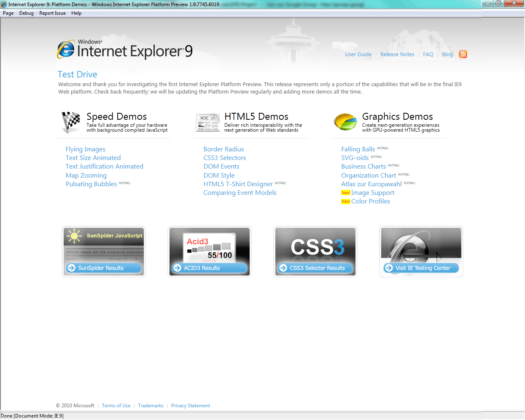Viewport: 525px width, 420px height.
Task: Open the DOM Style demo
Action: click(219, 176)
